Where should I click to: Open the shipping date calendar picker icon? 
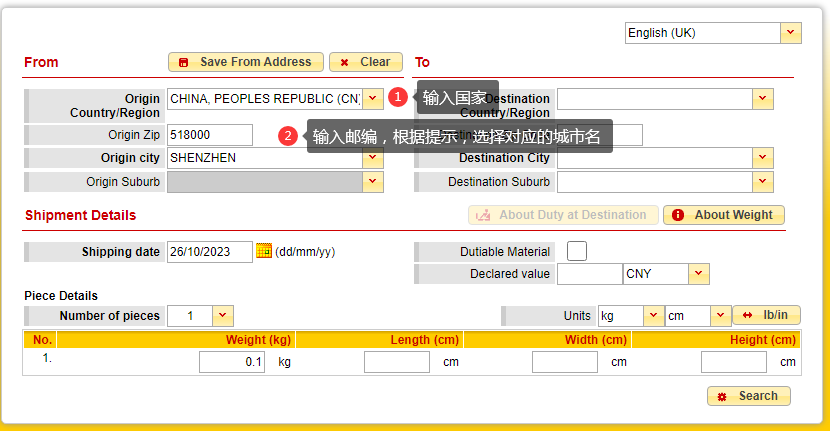tap(264, 251)
